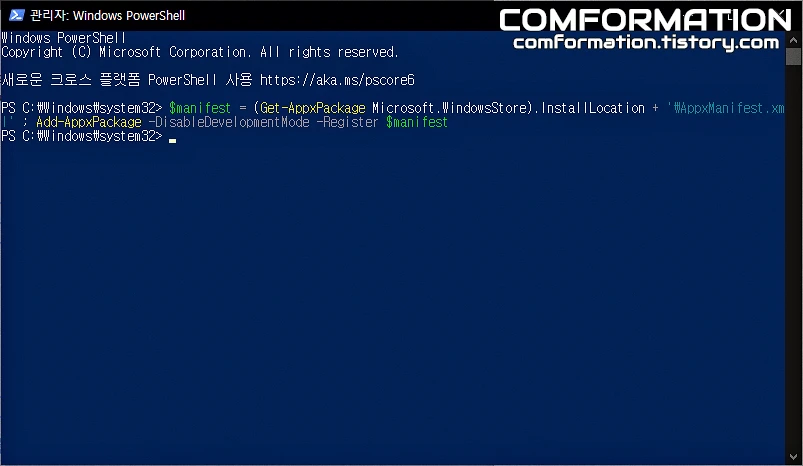
Task: Click the scrollbar up arrow
Action: 793,40
